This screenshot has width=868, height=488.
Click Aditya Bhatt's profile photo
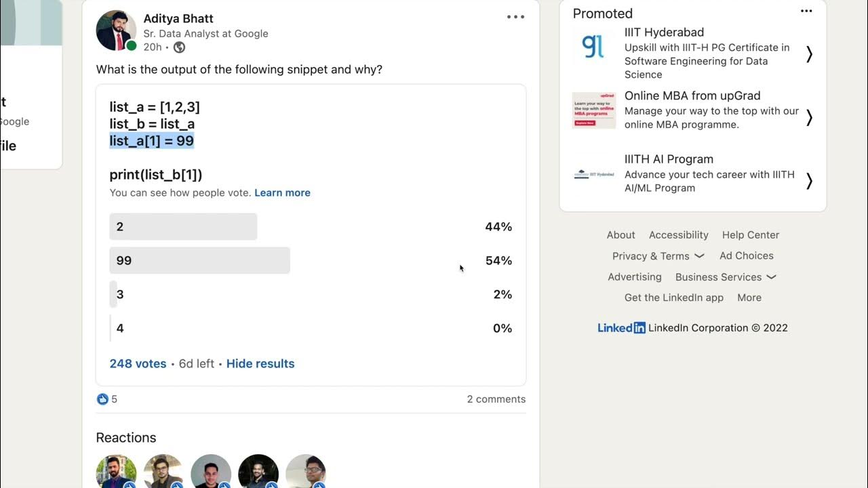tap(116, 30)
